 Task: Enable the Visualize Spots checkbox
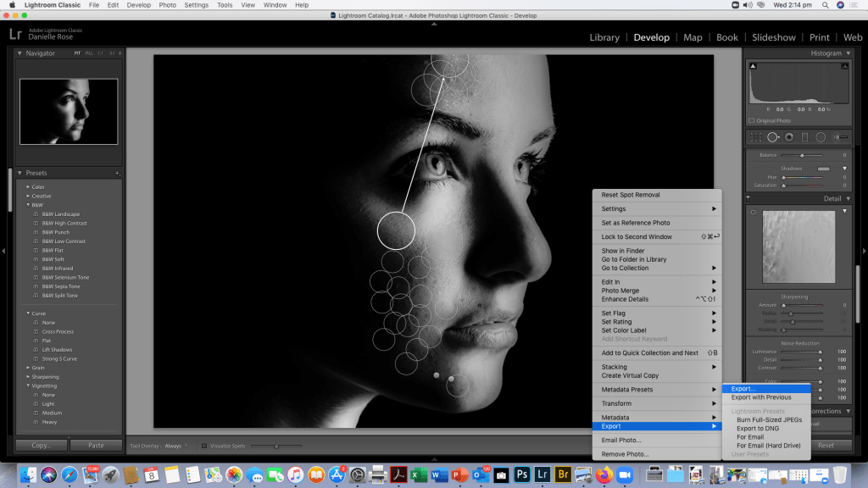204,445
